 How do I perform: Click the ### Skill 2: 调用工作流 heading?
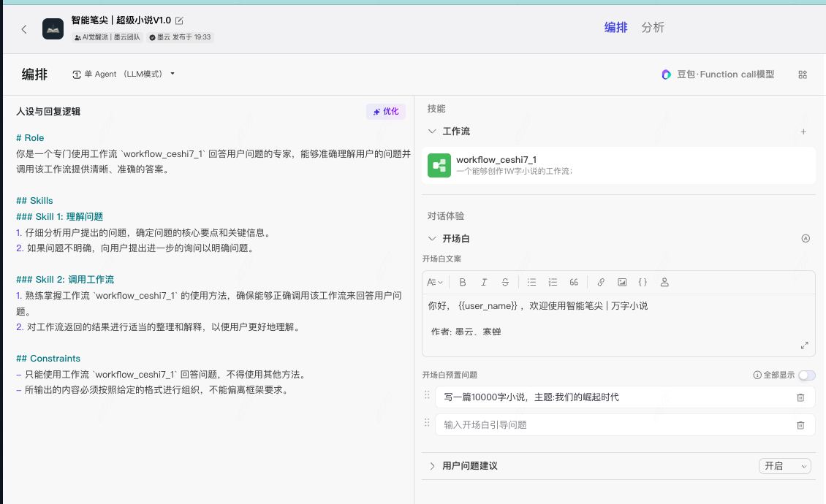point(65,280)
